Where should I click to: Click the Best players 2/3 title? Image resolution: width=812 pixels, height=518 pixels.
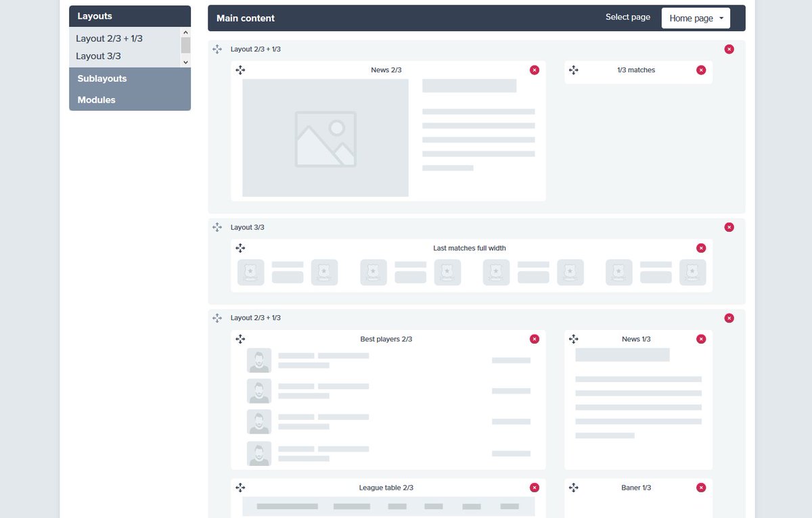click(386, 339)
